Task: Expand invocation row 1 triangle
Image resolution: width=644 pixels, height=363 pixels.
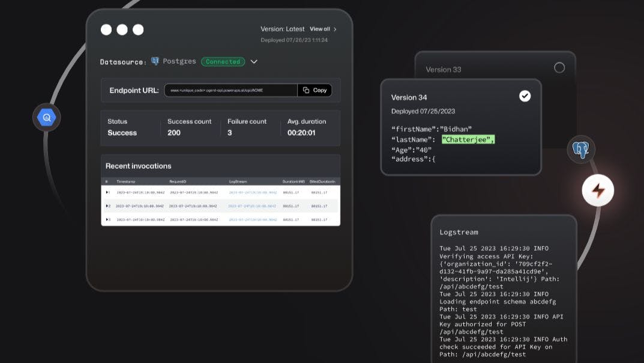Action: pos(107,192)
